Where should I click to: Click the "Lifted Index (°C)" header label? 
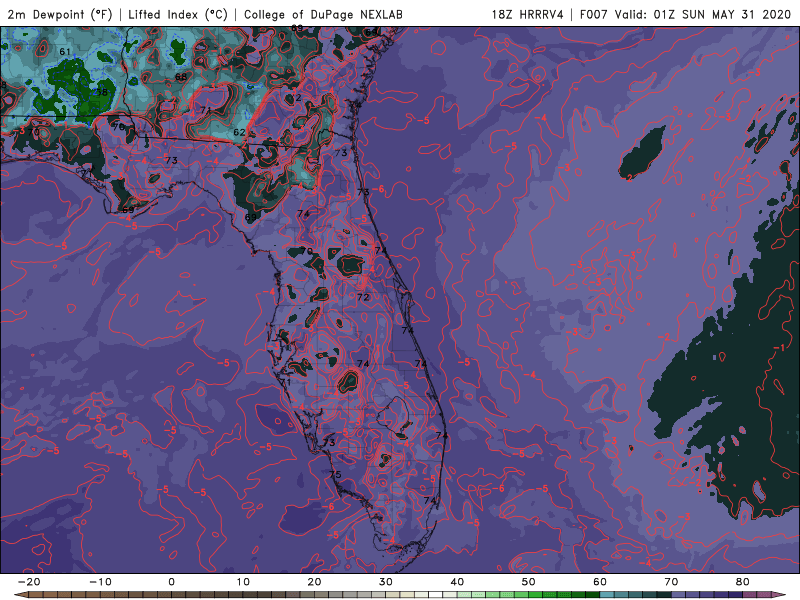pyautogui.click(x=178, y=15)
